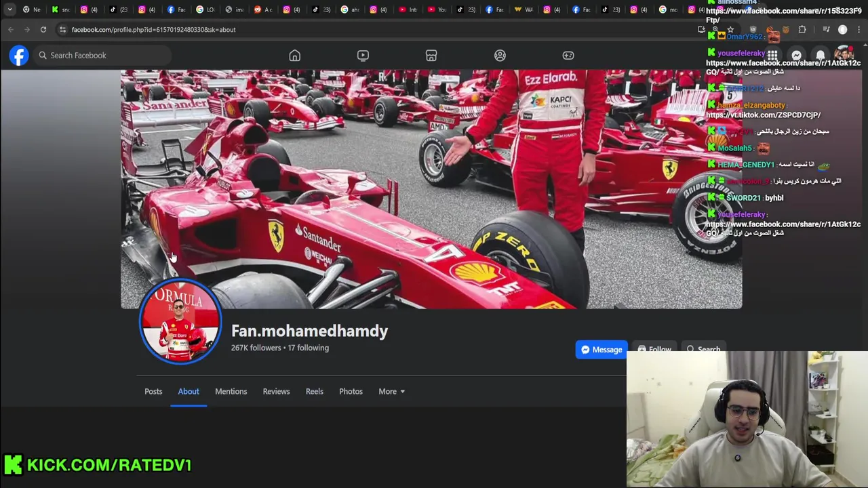Open the Facebook menu grid icon
Image resolution: width=868 pixels, height=488 pixels.
772,56
